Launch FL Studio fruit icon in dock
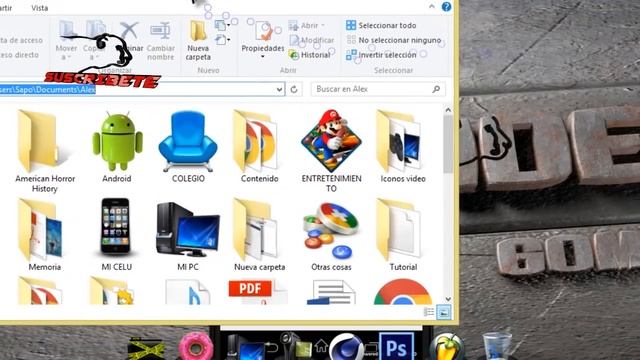This screenshot has height=360, width=640. point(447,347)
